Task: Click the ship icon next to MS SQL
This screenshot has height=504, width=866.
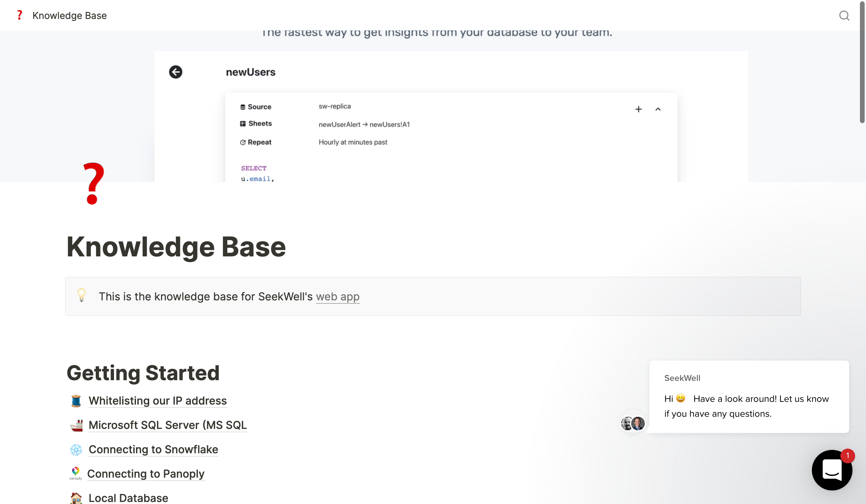Action: click(76, 425)
